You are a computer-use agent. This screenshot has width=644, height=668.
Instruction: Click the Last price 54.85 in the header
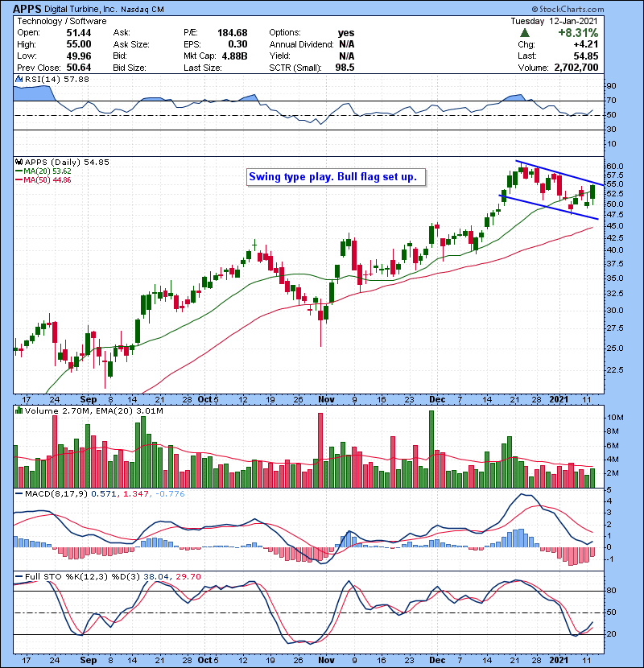pos(586,56)
